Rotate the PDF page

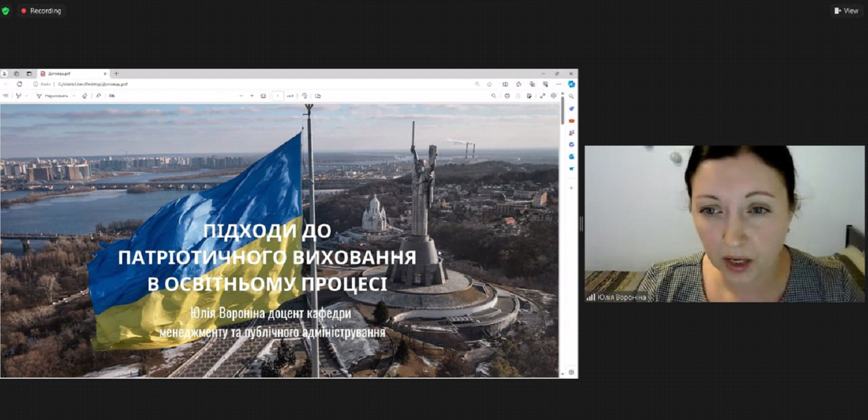click(304, 96)
